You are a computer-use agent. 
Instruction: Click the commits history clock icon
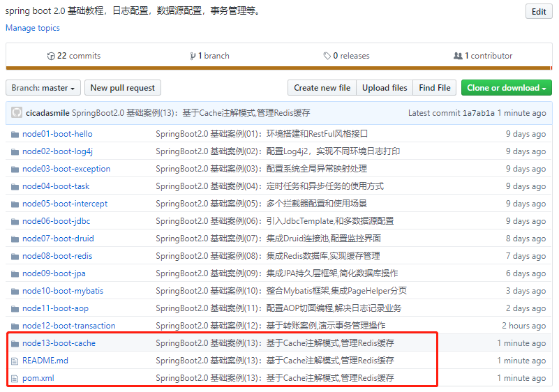coord(51,56)
